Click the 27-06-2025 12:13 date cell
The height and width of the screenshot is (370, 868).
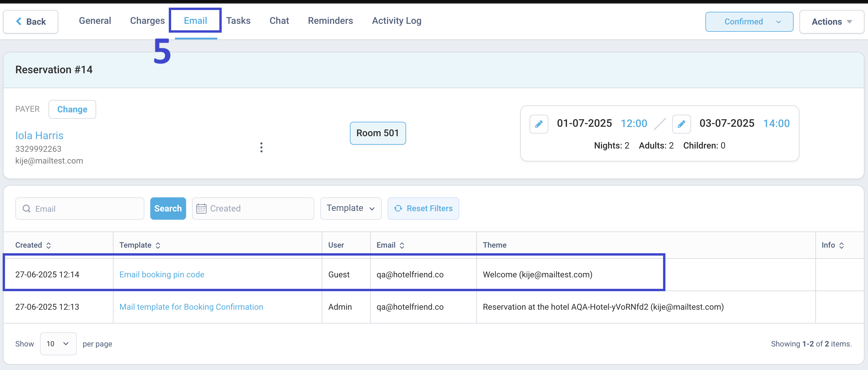click(x=47, y=307)
